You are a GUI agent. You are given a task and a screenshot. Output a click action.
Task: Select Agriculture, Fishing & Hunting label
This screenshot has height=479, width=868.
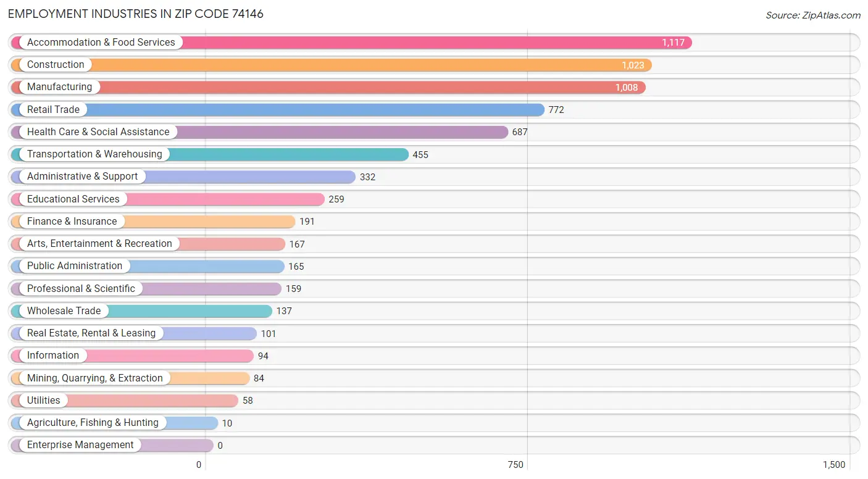point(93,422)
